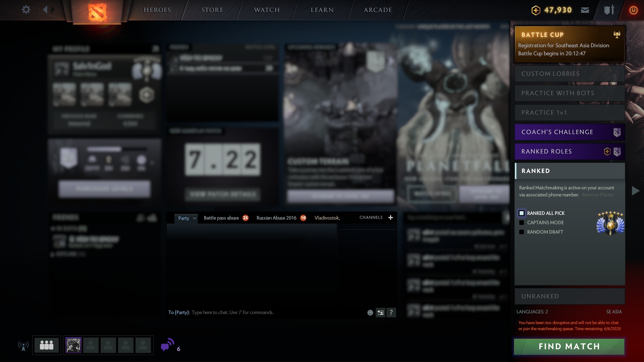This screenshot has height=362, width=644.
Task: Click the red power quit icon
Action: pyautogui.click(x=633, y=10)
